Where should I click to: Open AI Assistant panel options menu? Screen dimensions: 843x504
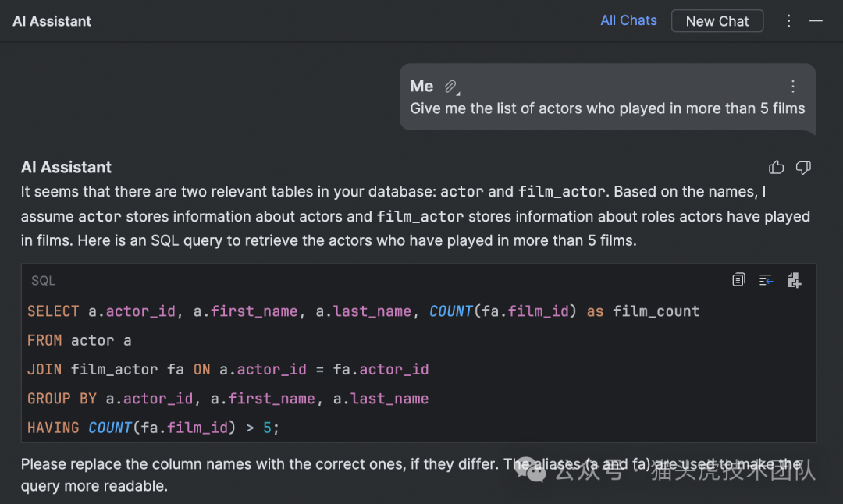789,21
